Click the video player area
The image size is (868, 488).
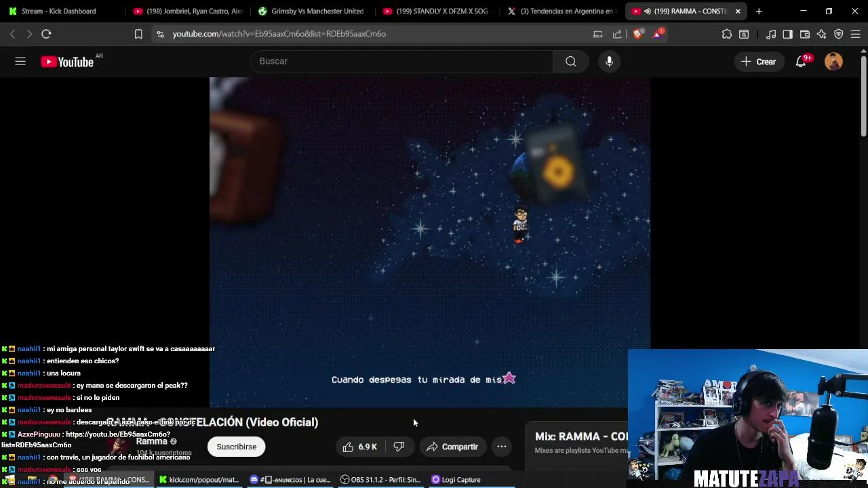(x=430, y=242)
